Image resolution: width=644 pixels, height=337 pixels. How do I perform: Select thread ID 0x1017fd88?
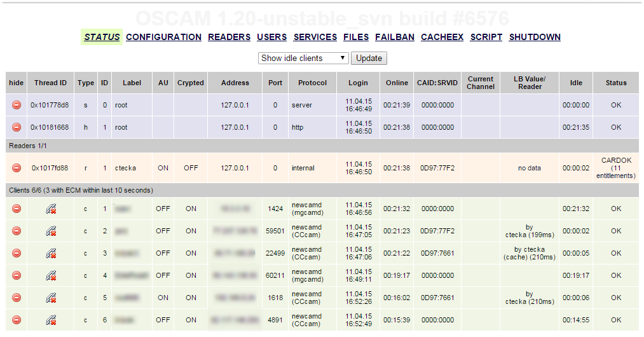point(50,168)
